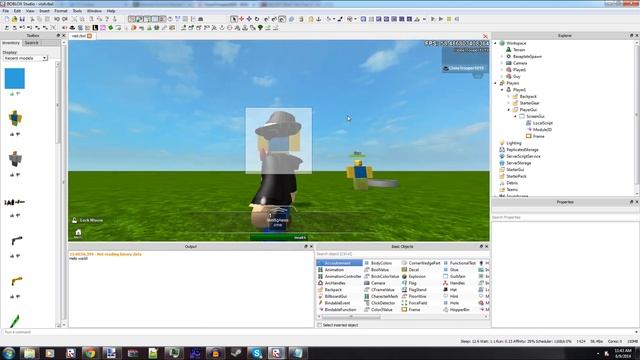Click the Run arrow in toolbar
This screenshot has height=360, width=640.
pyautogui.click(x=441, y=19)
